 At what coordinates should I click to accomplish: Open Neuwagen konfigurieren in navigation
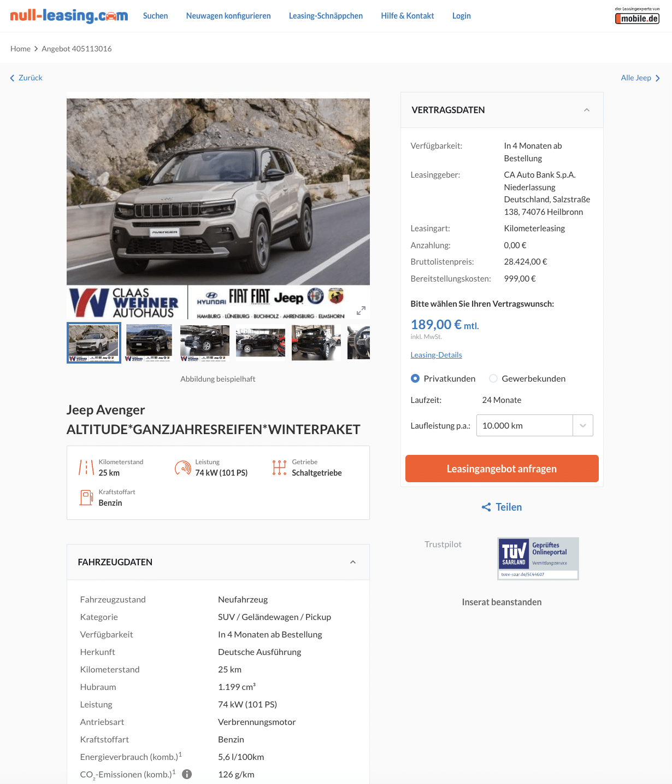click(228, 16)
